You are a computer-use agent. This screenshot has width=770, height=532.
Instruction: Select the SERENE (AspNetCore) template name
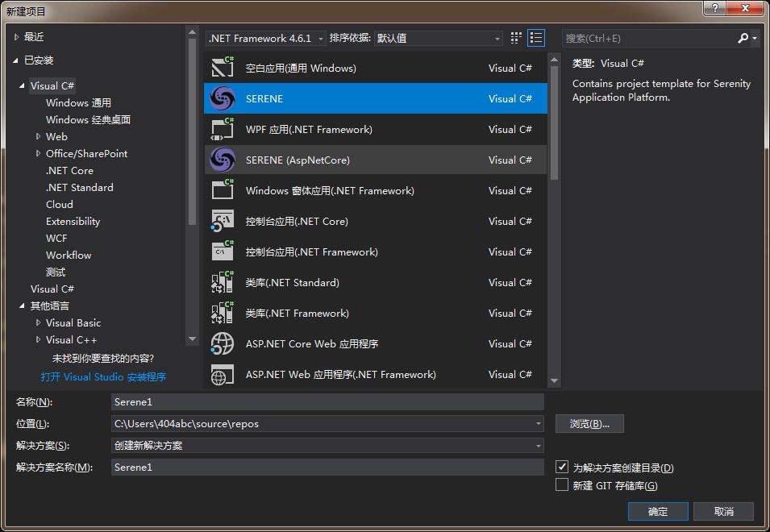coord(298,160)
